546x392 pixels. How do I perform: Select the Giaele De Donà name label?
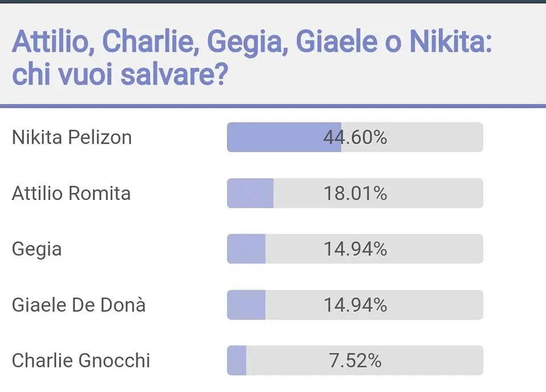[x=78, y=305]
